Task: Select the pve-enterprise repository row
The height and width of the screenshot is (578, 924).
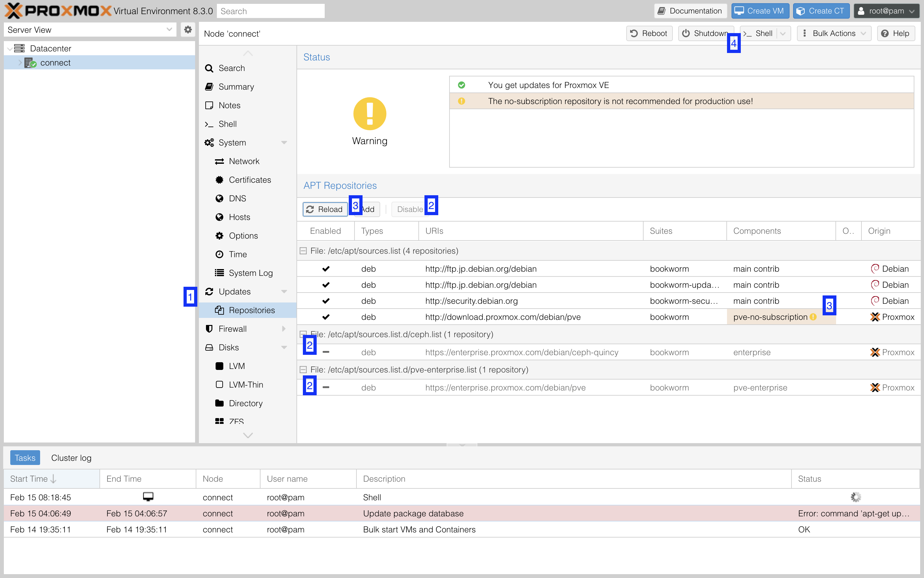Action: 609,388
